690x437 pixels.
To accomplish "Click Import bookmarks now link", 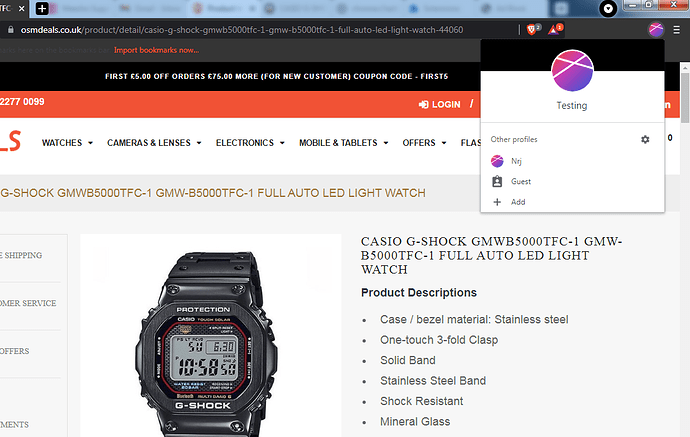I will point(156,50).
